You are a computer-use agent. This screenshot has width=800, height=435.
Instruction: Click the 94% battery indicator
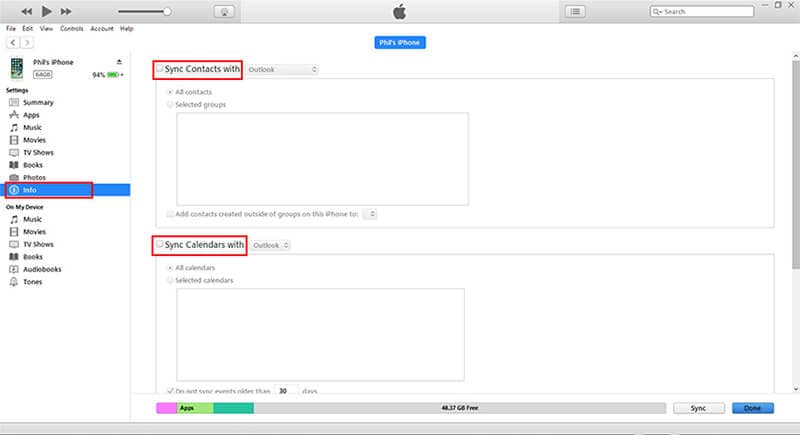click(108, 75)
